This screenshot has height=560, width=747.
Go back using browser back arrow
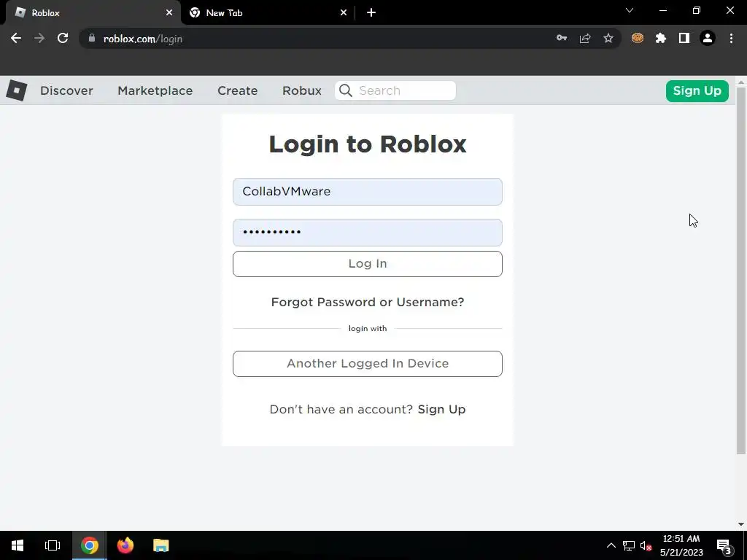(16, 39)
